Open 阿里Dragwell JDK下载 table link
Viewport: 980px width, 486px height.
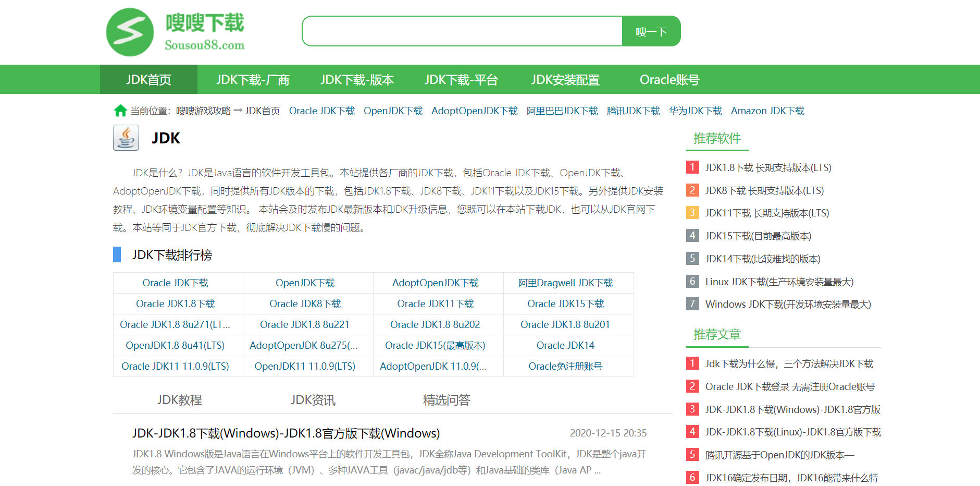(566, 283)
